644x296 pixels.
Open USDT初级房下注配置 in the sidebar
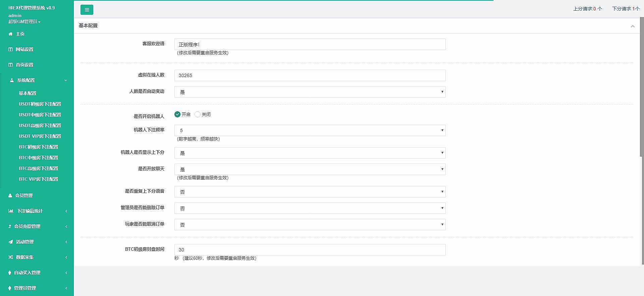coord(40,104)
